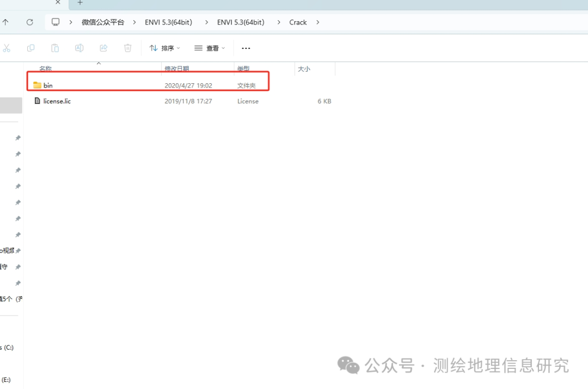Select the license.lic file
588x389 pixels.
click(57, 101)
